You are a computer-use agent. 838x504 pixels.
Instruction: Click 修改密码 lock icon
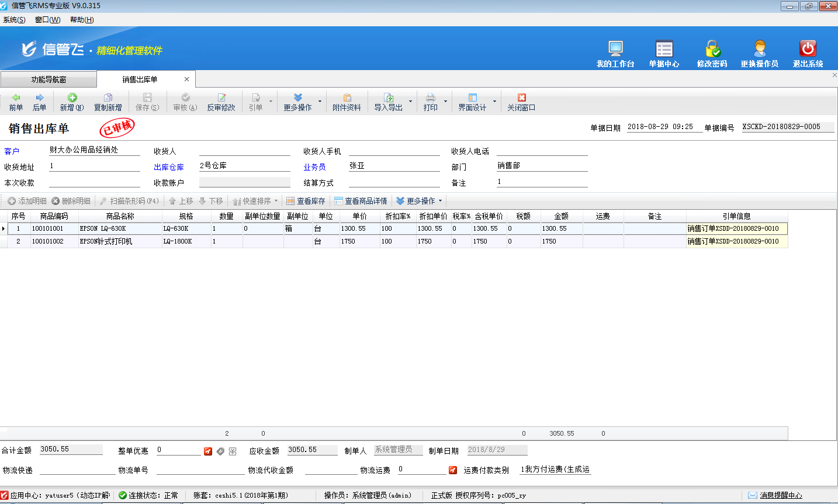712,48
